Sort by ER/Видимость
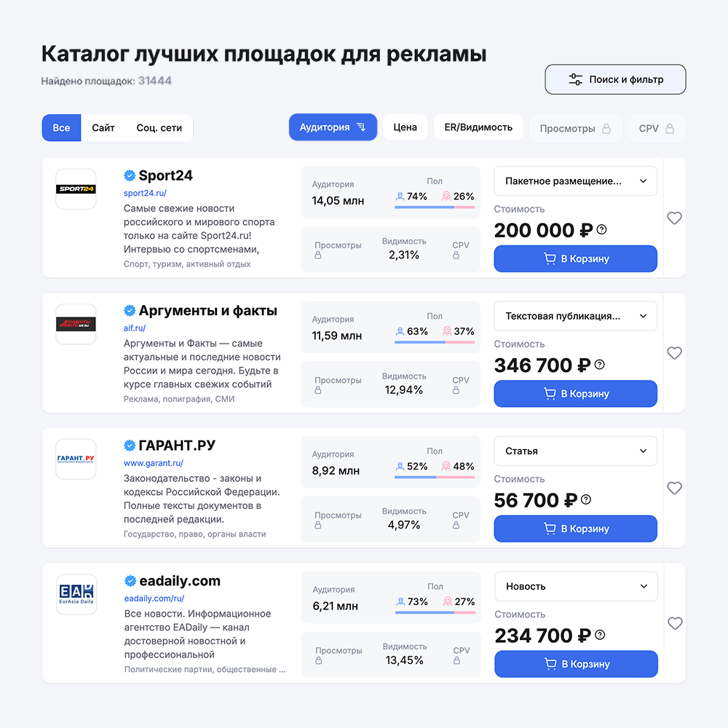 click(478, 127)
